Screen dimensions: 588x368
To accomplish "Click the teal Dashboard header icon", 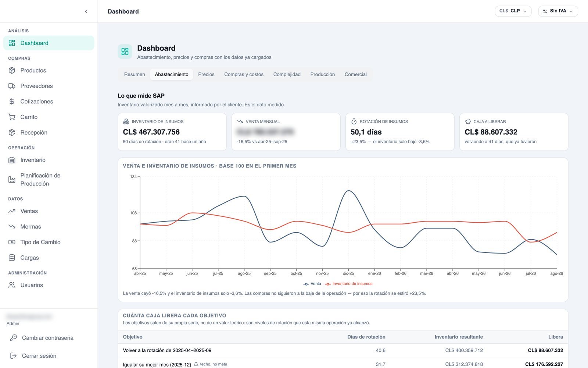I will (125, 52).
